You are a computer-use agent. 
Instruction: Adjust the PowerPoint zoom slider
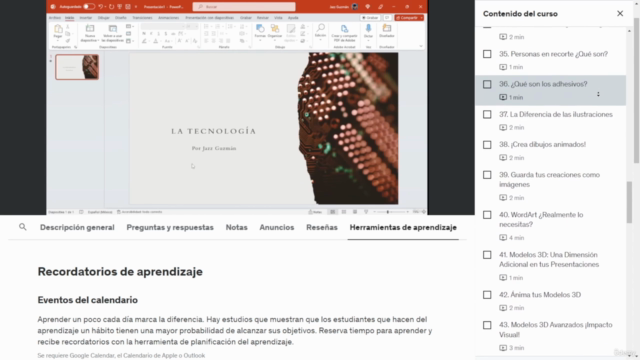[x=388, y=212]
